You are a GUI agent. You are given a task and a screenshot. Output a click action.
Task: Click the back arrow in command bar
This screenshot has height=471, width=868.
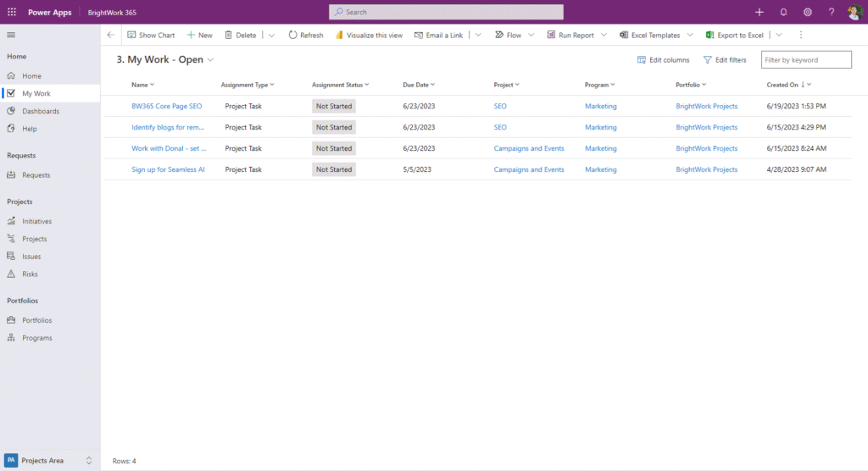111,35
